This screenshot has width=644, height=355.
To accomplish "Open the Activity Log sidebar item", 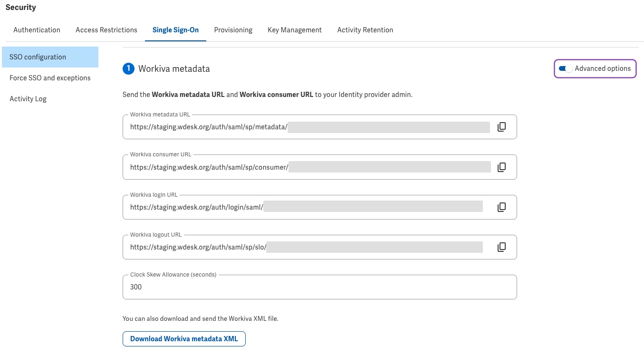I will click(x=50, y=99).
